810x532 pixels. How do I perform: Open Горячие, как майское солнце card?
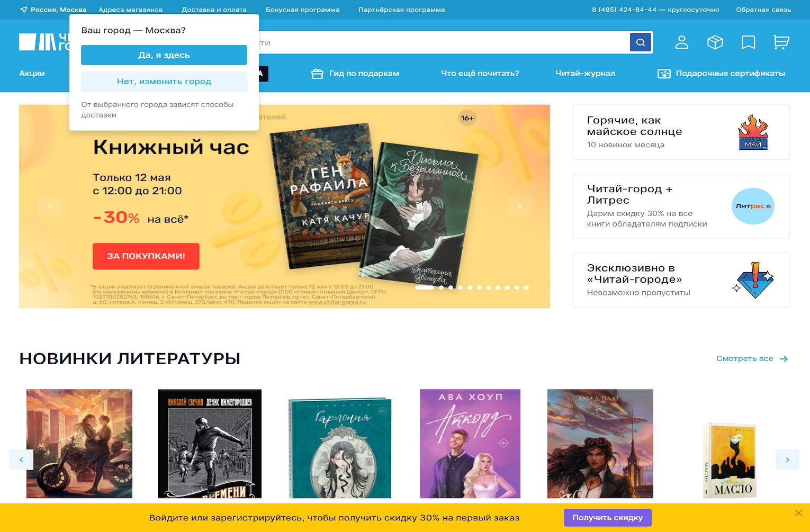(x=681, y=132)
